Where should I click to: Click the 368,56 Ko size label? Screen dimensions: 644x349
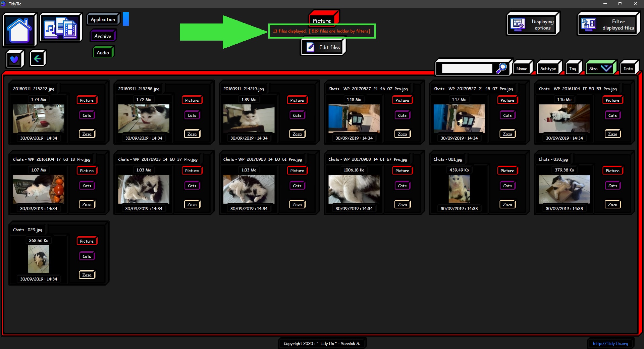(39, 241)
